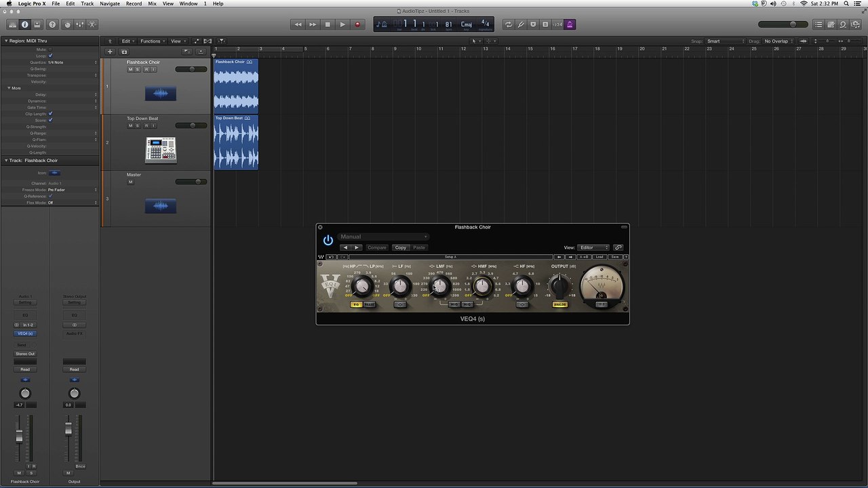The width and height of the screenshot is (868, 488).
Task: Open the Mix menu
Action: click(152, 3)
